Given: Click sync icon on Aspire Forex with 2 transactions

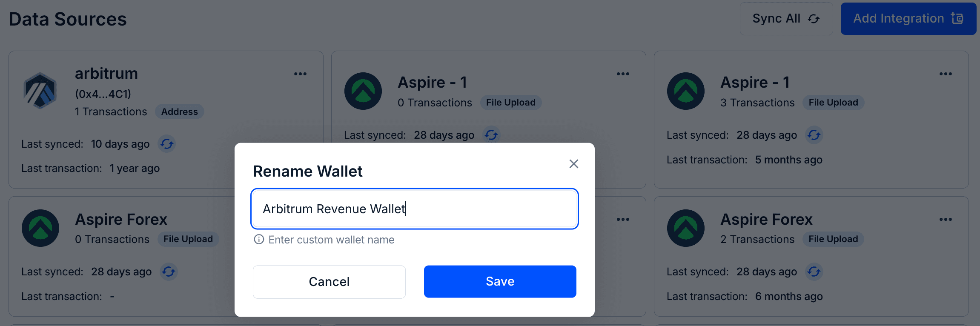Looking at the screenshot, I should 814,272.
